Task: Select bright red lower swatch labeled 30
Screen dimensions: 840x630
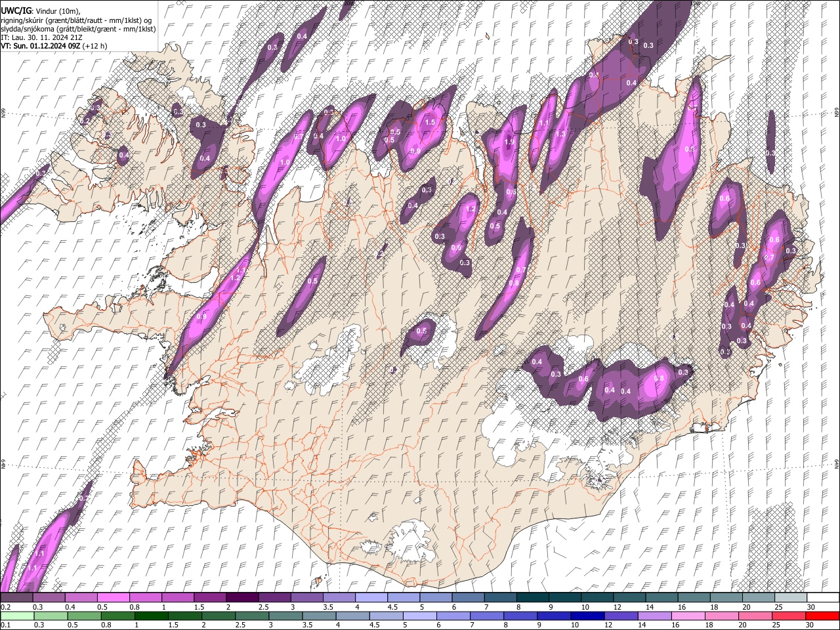Action: pos(823,616)
